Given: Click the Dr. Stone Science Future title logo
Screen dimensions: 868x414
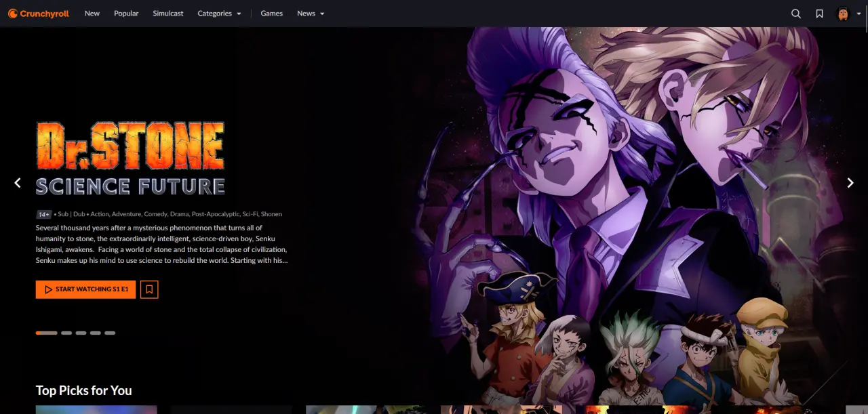Looking at the screenshot, I should tap(130, 159).
